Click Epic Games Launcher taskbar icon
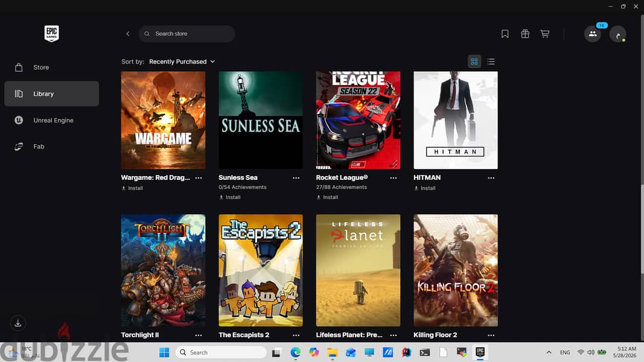The height and width of the screenshot is (362, 644). [x=480, y=352]
